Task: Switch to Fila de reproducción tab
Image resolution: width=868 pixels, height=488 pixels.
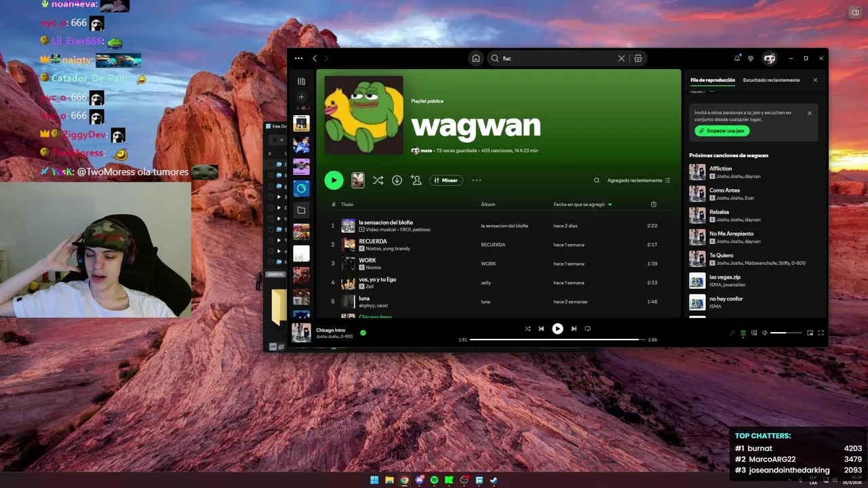Action: tap(713, 80)
